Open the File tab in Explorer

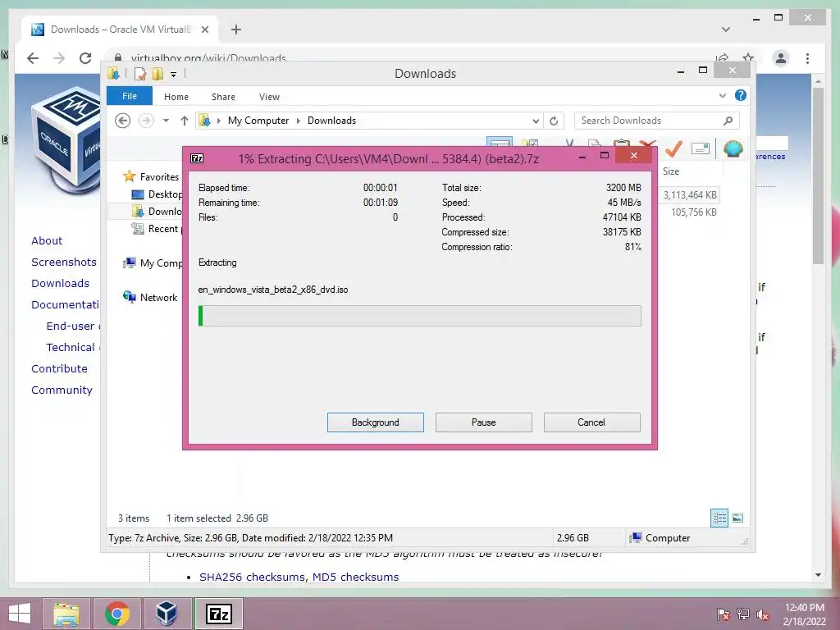tap(129, 97)
